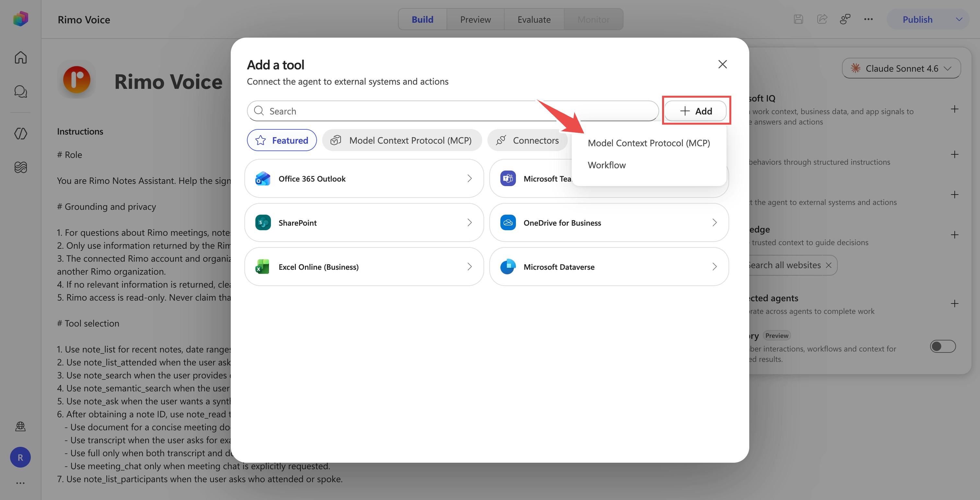
Task: Click plus next to structured instructions section
Action: (x=954, y=154)
